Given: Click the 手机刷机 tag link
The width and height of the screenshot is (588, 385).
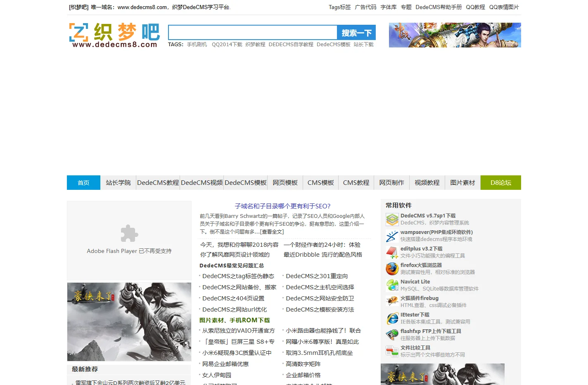Looking at the screenshot, I should 197,45.
